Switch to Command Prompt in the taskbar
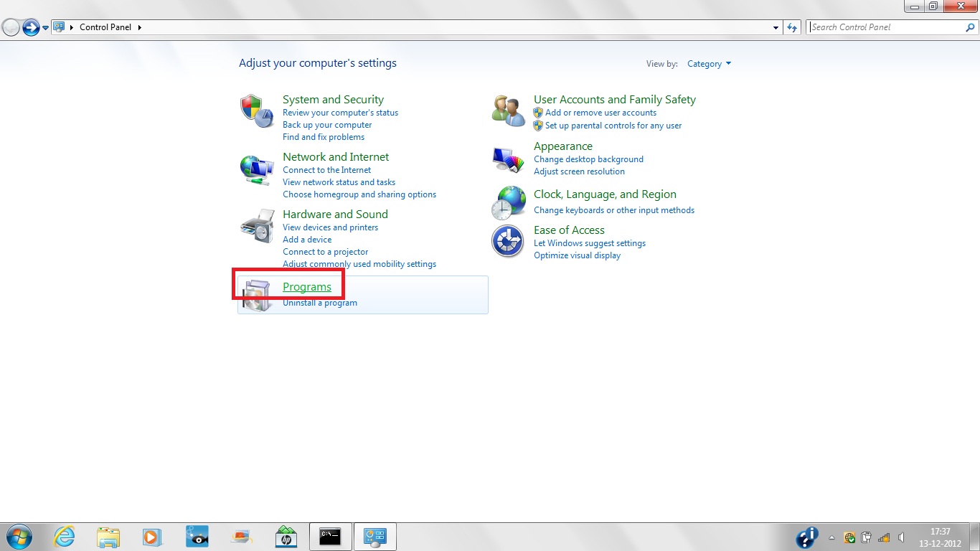This screenshot has height=551, width=980. pos(330,537)
